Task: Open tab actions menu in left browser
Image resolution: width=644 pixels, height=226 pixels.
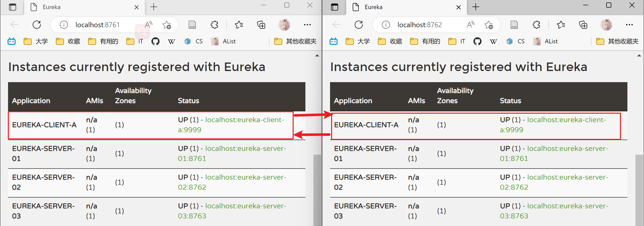Action: click(12, 7)
